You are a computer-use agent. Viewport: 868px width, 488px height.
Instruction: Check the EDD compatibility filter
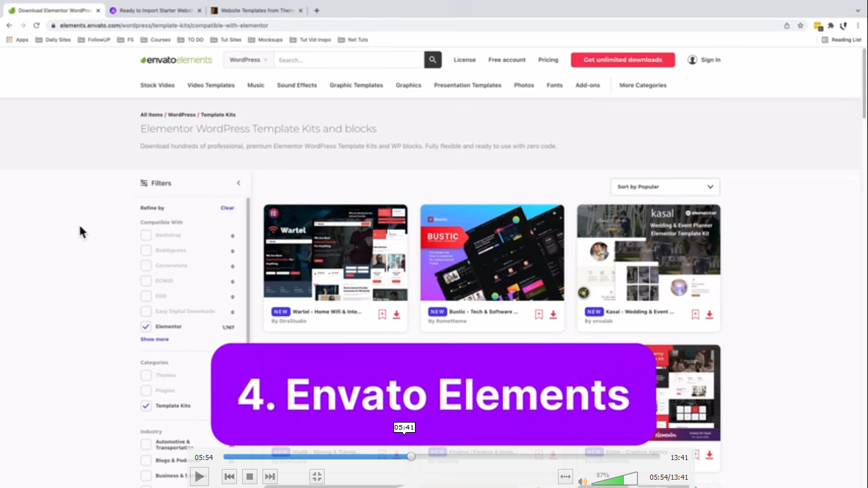click(146, 296)
